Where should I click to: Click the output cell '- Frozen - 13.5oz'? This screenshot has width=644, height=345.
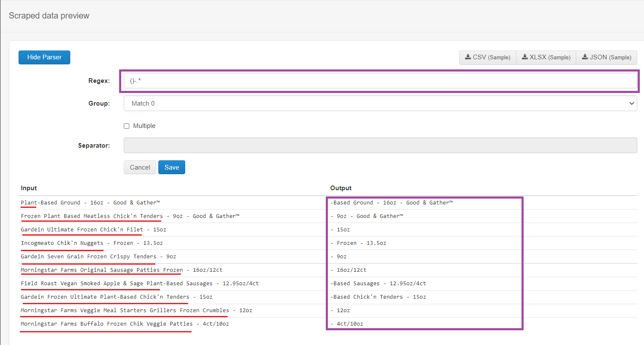[x=359, y=243]
